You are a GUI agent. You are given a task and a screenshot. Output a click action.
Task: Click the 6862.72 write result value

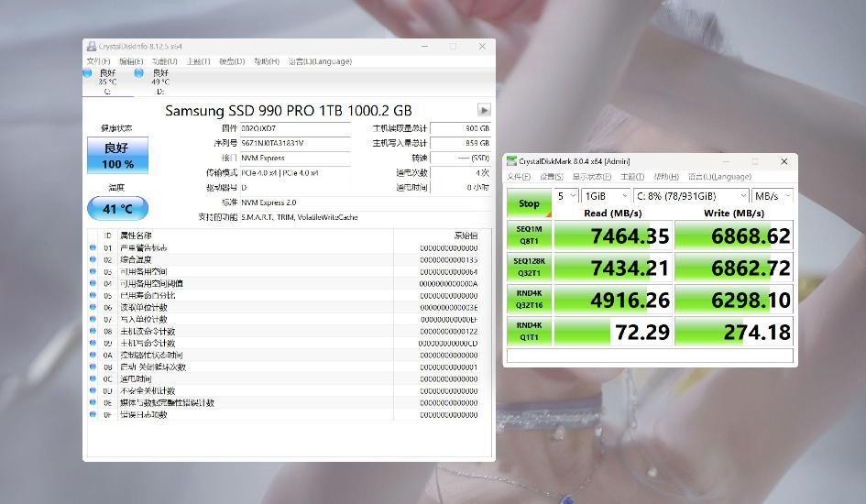click(x=751, y=268)
